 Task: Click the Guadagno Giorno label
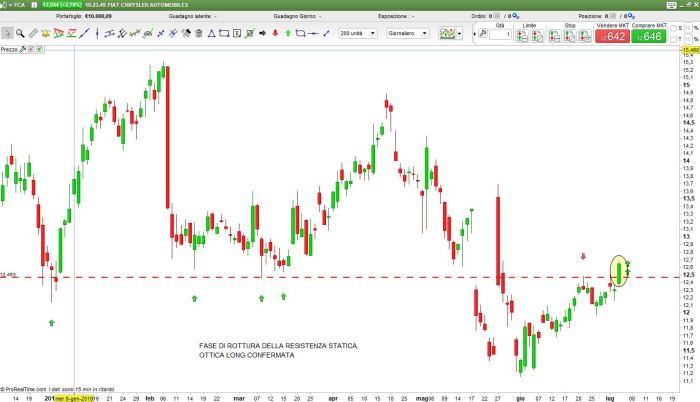click(295, 16)
